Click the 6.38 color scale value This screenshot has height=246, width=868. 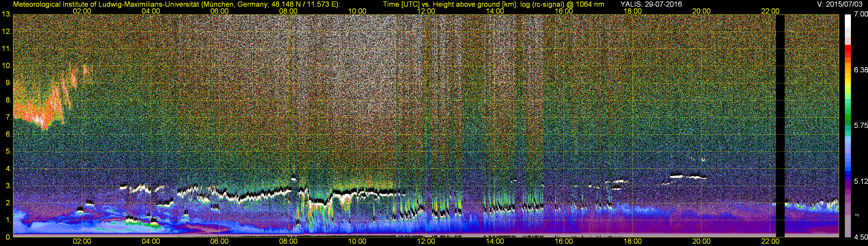pyautogui.click(x=860, y=70)
